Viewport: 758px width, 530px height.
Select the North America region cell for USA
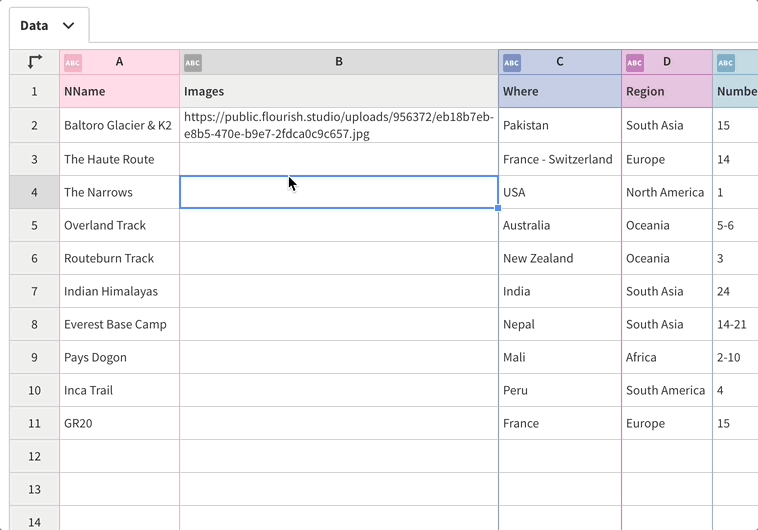[x=666, y=192]
